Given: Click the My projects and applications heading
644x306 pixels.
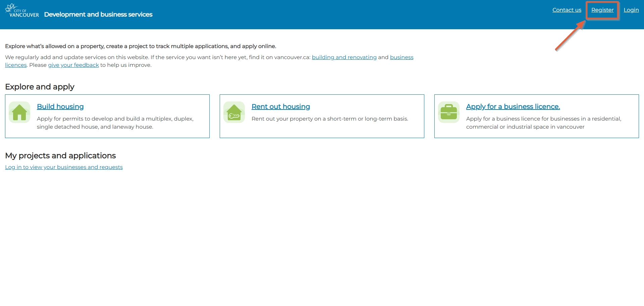Looking at the screenshot, I should coord(60,156).
